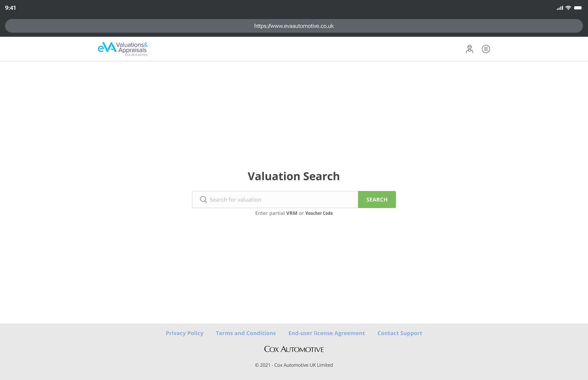Select the browser URL address bar
The height and width of the screenshot is (380, 588).
point(294,26)
